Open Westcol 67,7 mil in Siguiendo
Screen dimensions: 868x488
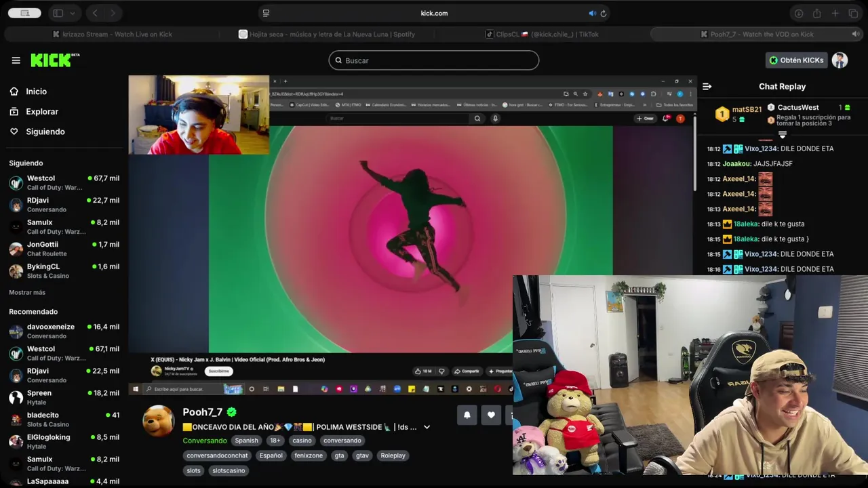pos(64,183)
